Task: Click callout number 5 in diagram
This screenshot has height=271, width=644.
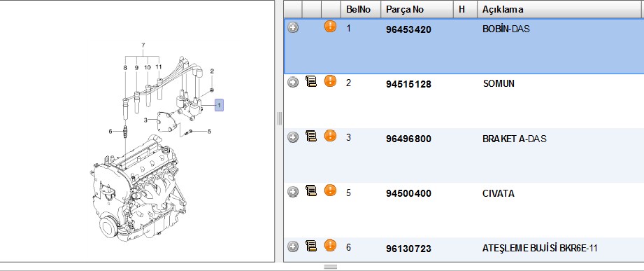Action: click(210, 132)
